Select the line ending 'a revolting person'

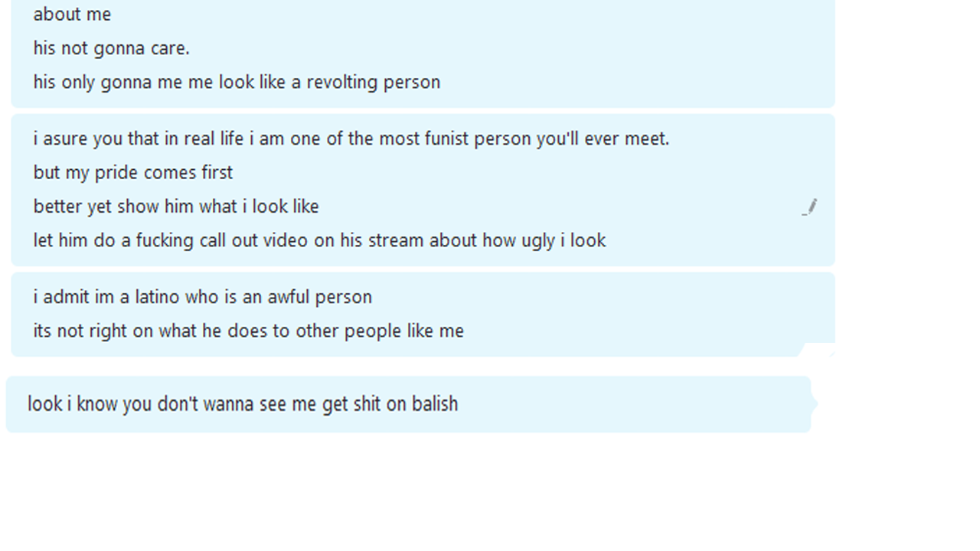(x=237, y=82)
